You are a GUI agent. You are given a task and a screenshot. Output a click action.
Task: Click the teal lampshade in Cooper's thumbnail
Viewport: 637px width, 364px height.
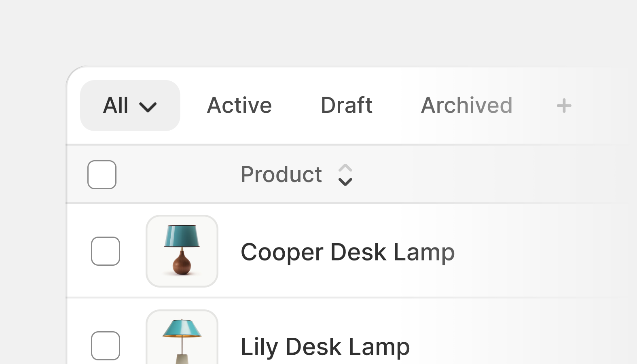[182, 236]
